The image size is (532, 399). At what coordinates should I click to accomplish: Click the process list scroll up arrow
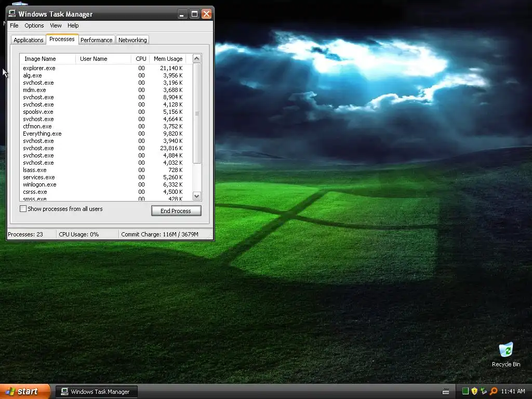click(x=197, y=59)
